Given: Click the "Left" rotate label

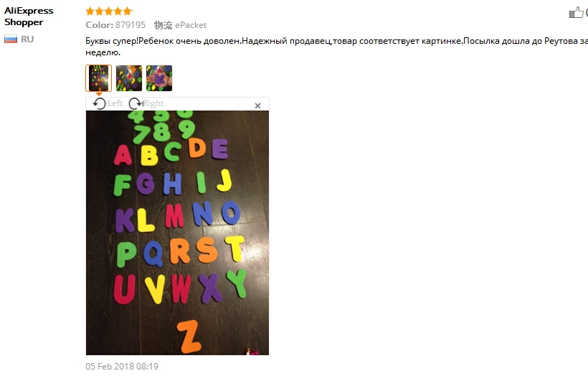Looking at the screenshot, I should 115,103.
